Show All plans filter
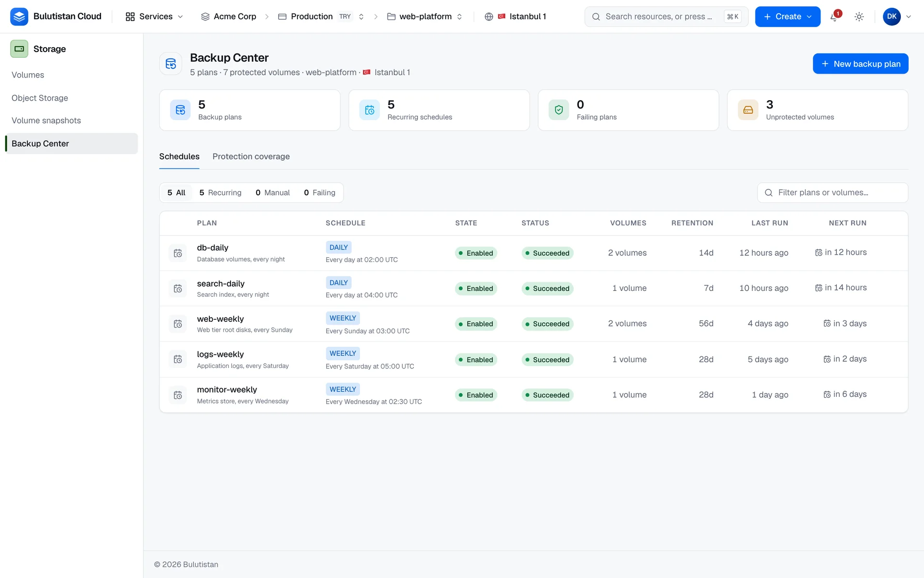The width and height of the screenshot is (924, 578). [x=176, y=193]
